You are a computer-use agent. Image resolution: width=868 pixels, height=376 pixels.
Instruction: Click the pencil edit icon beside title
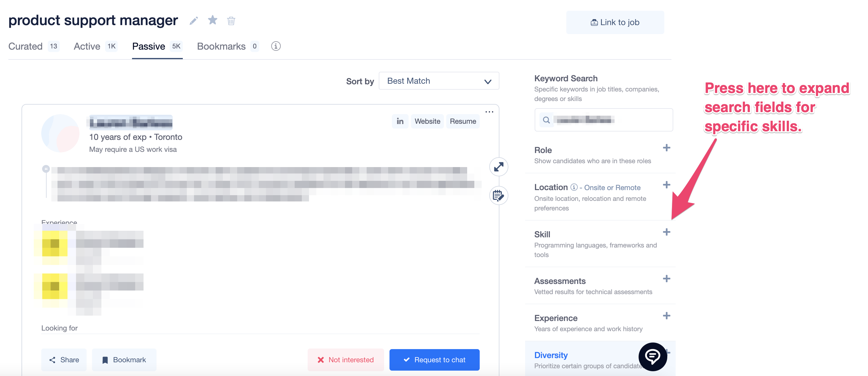point(194,21)
